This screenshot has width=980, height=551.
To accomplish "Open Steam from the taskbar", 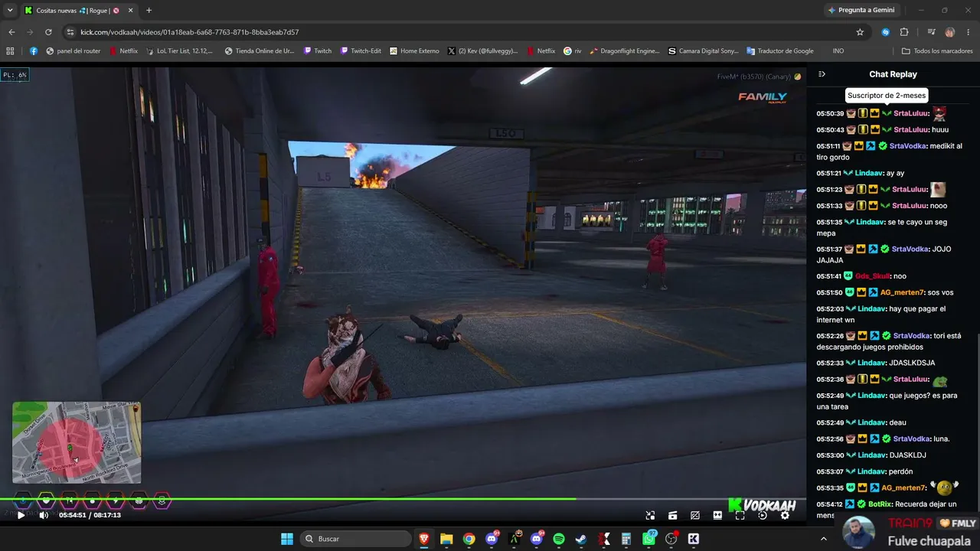I will click(581, 539).
